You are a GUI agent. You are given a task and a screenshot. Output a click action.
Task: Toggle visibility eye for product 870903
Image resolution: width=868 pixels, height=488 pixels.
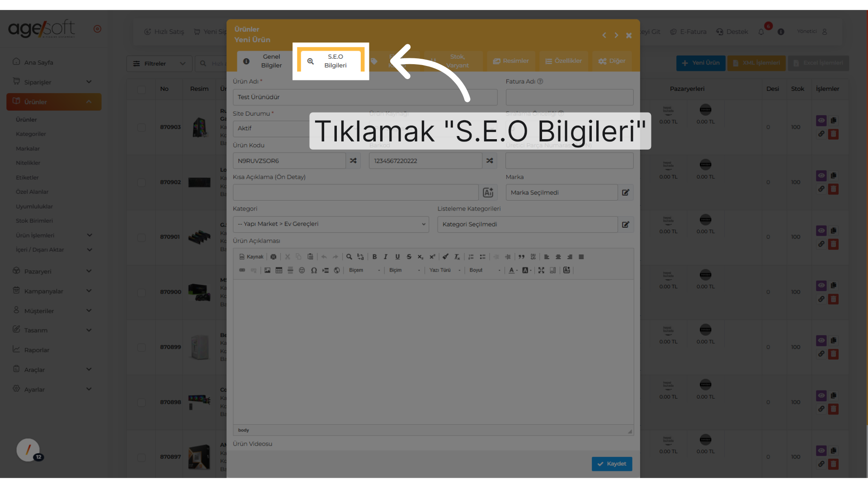pos(821,121)
